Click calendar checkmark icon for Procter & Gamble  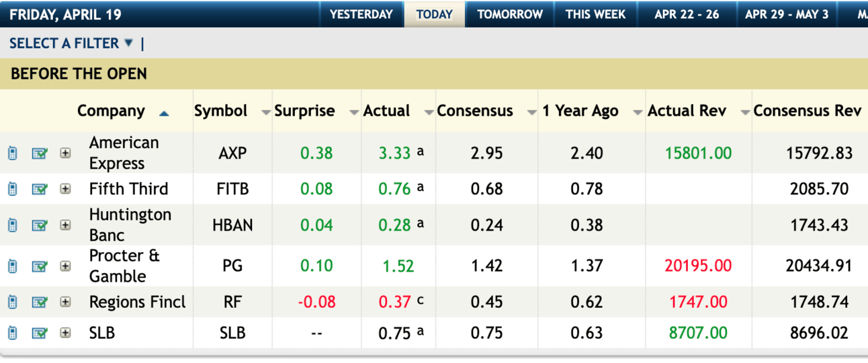click(40, 266)
